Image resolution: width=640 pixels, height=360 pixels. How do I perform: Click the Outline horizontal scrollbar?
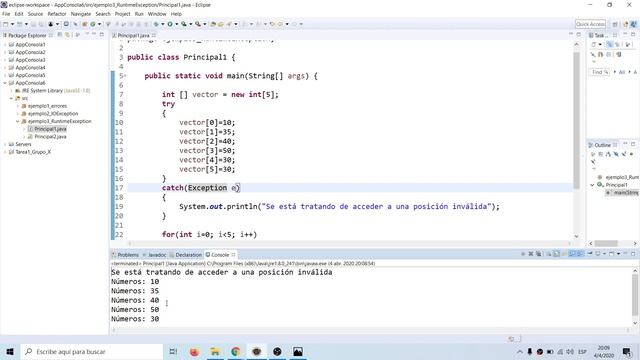pyautogui.click(x=606, y=243)
